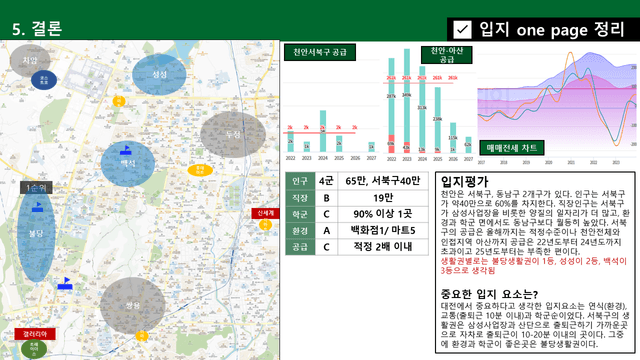Click the red 갤러리아 label
The image size is (640, 360).
35,334
